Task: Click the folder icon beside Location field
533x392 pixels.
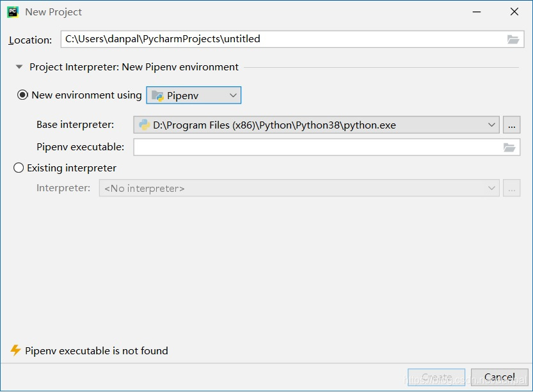Action: [513, 39]
